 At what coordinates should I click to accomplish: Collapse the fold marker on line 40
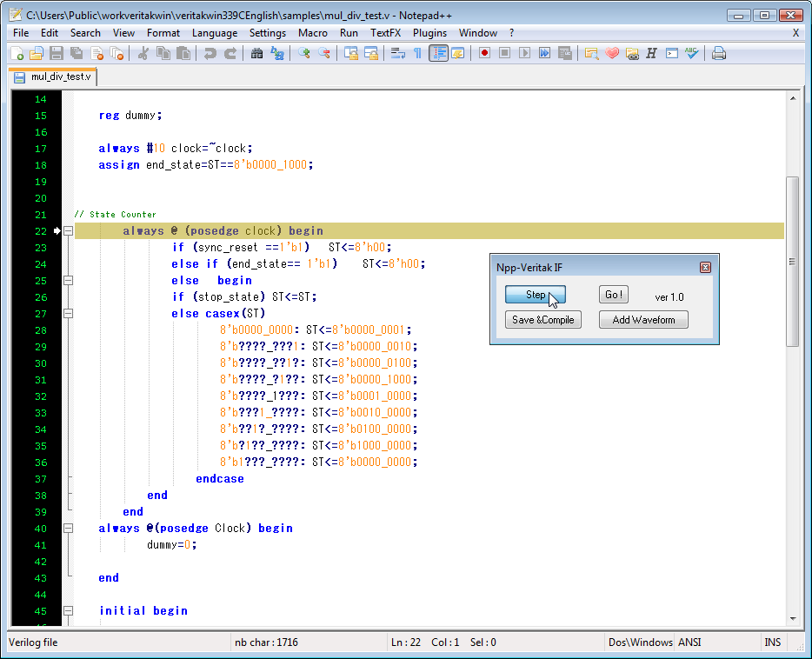click(68, 528)
